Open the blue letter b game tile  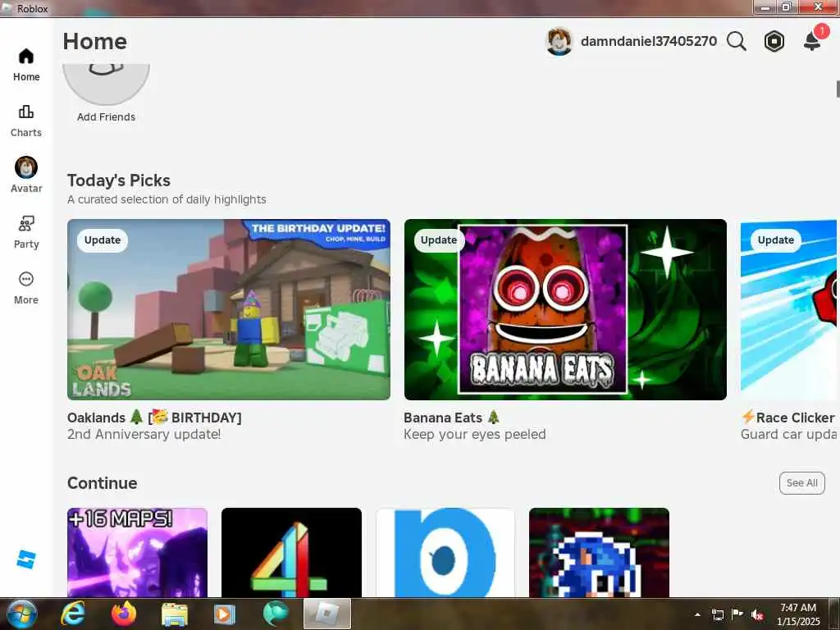tap(445, 552)
